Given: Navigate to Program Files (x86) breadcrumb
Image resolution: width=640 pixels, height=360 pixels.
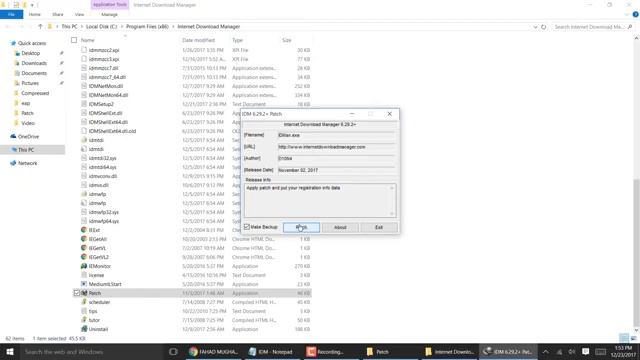Looking at the screenshot, I should pyautogui.click(x=147, y=27).
